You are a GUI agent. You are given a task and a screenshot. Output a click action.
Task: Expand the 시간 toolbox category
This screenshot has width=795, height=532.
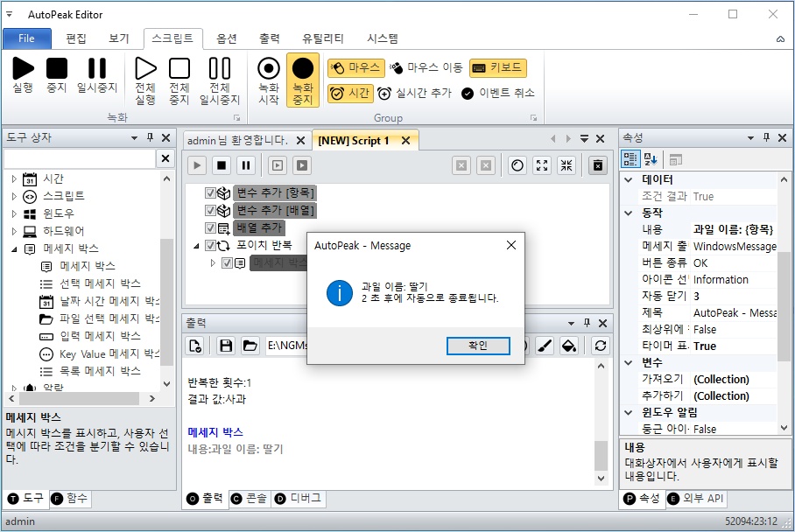14,178
